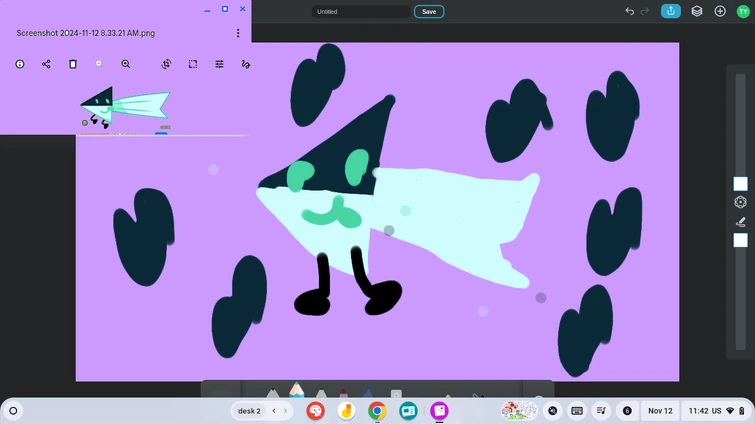Click the blue export share button

tap(672, 11)
